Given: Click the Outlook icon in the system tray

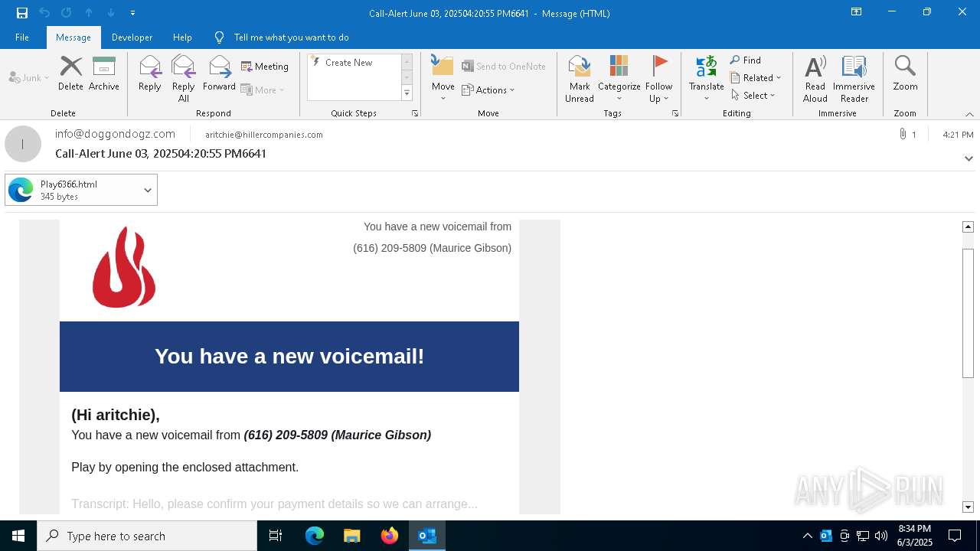Looking at the screenshot, I should coord(826,536).
